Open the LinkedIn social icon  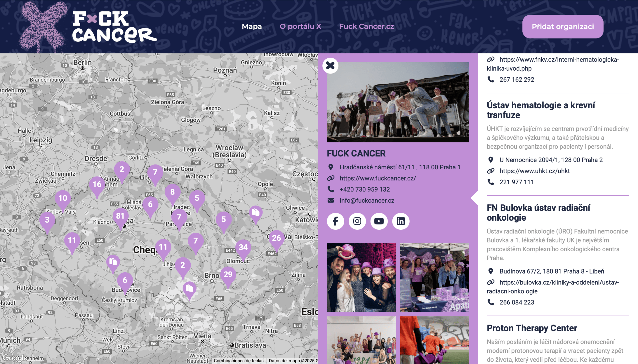click(400, 221)
